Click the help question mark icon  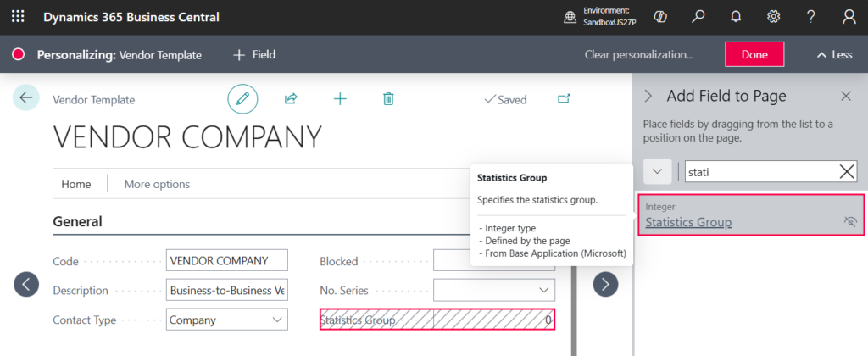click(x=811, y=17)
